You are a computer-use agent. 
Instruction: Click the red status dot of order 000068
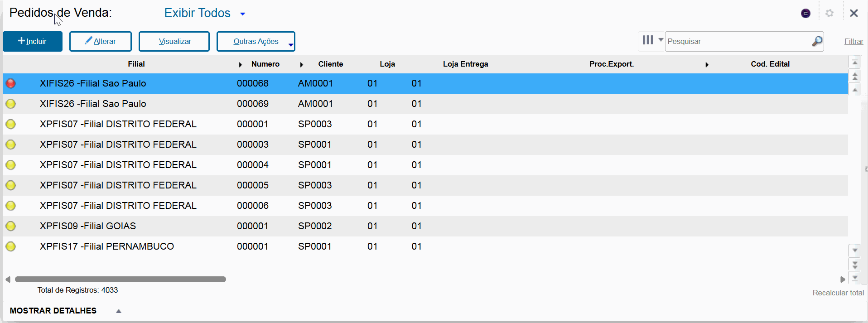(10, 83)
